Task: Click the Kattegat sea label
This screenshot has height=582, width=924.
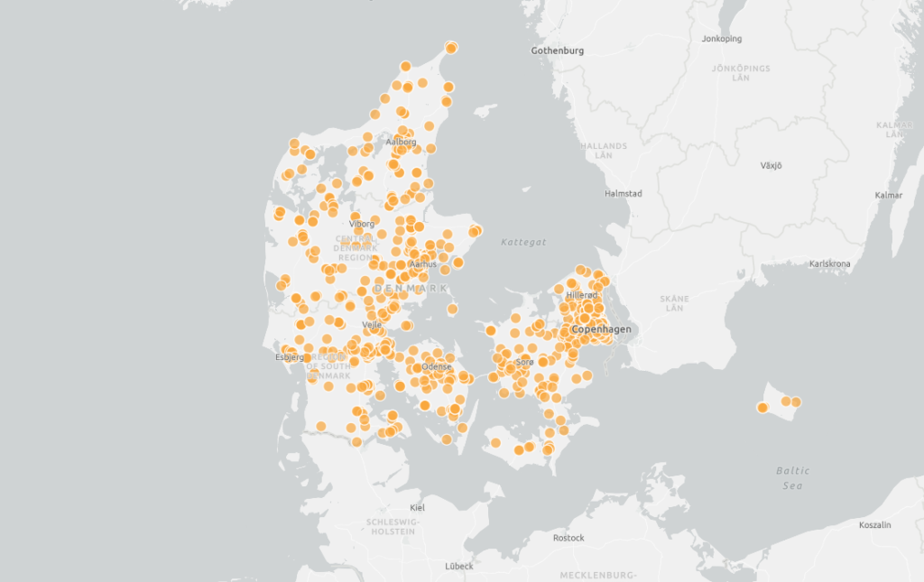Action: click(x=524, y=242)
